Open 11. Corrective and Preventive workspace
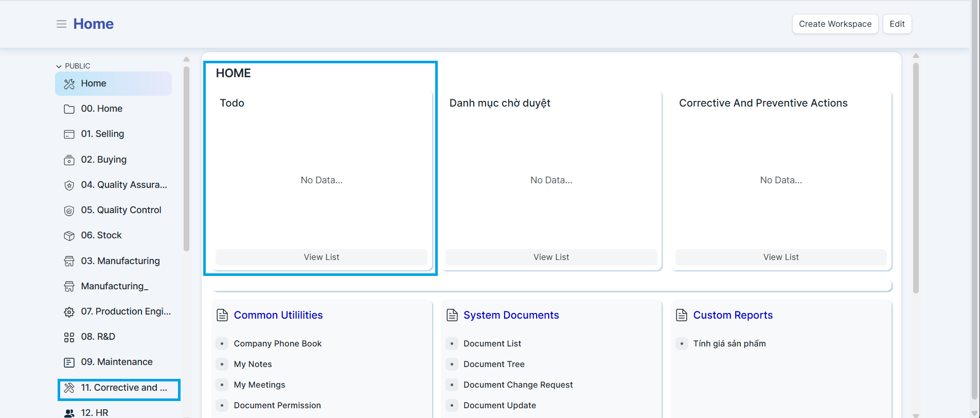 123,388
